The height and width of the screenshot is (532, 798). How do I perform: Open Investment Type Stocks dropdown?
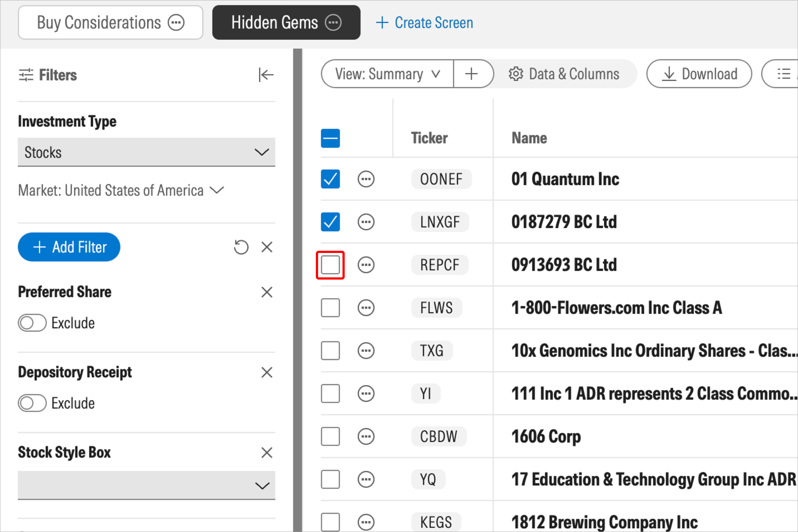[147, 152]
